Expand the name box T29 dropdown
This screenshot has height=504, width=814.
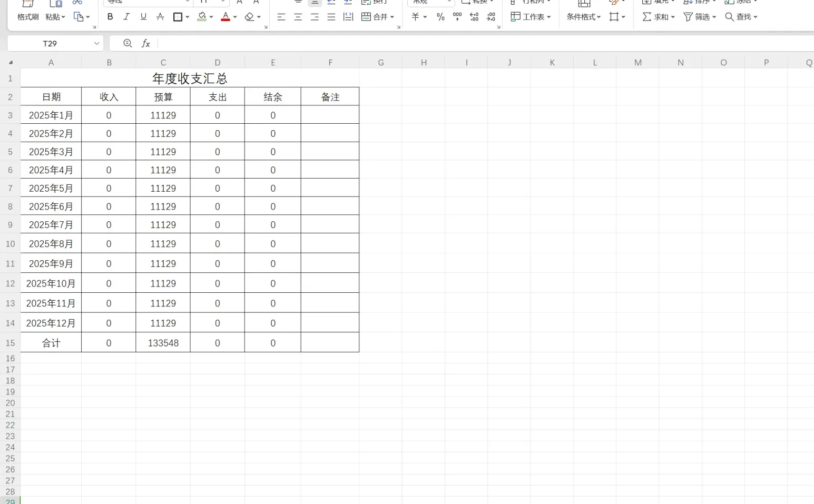coord(97,43)
